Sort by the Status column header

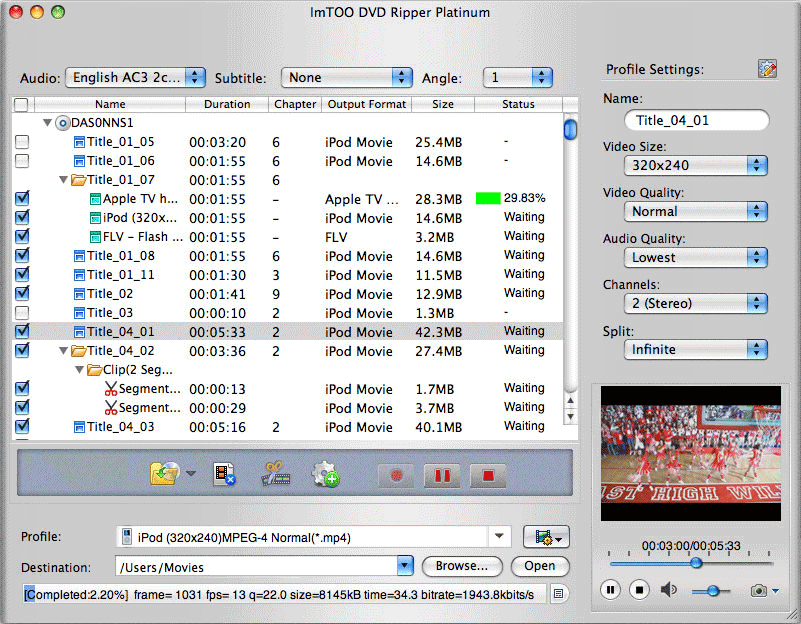pos(518,104)
